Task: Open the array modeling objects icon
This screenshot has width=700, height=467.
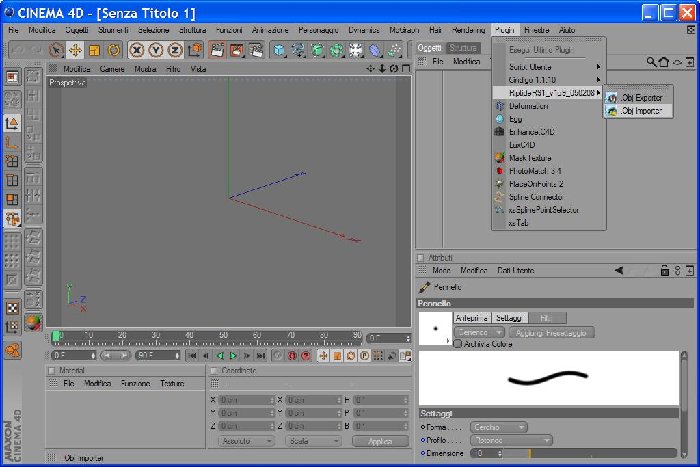Action: coord(337,50)
